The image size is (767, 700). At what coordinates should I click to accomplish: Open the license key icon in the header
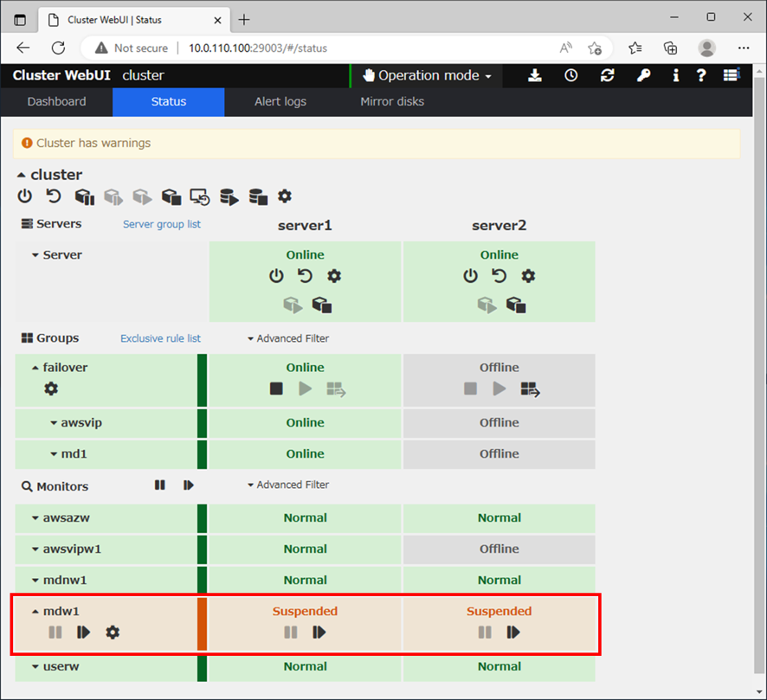coord(643,76)
